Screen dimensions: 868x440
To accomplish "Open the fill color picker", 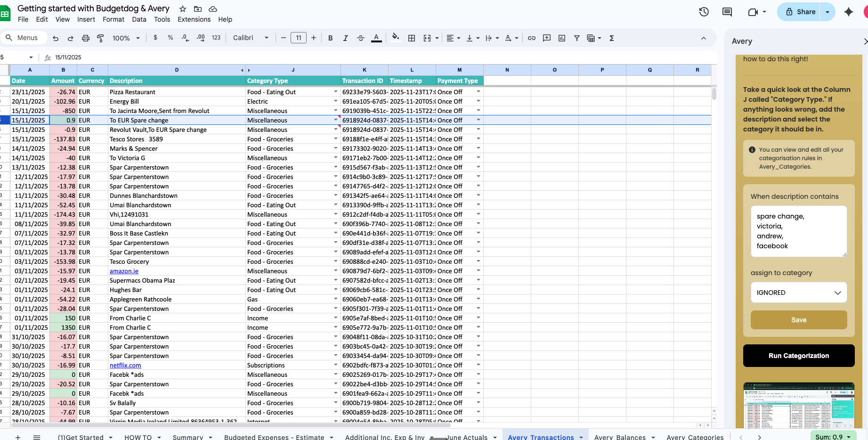I will pos(396,38).
